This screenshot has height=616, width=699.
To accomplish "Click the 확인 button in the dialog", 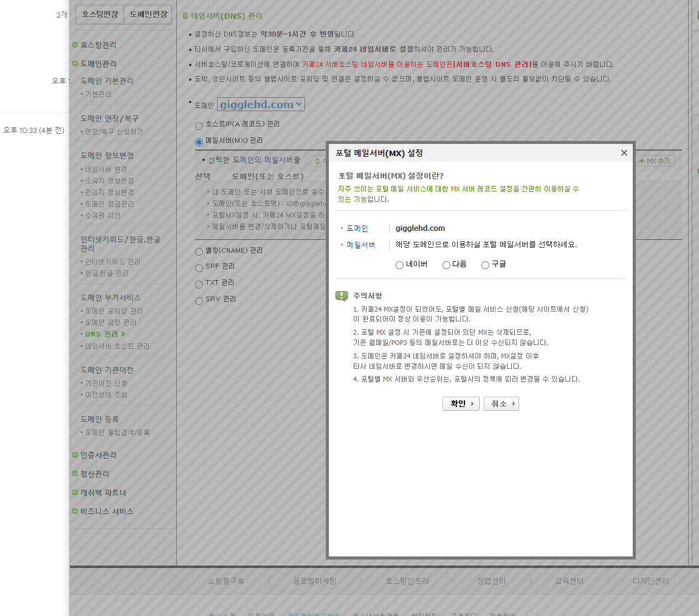I will tap(461, 403).
